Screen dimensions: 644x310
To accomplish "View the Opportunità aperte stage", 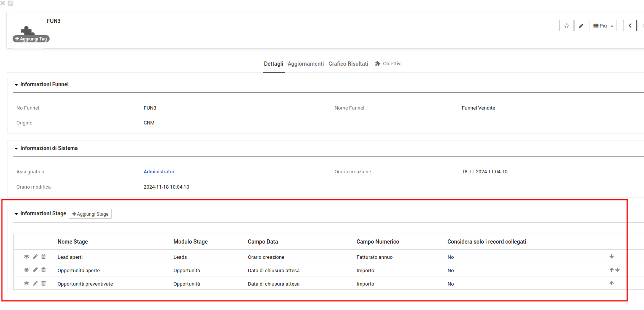I will point(26,270).
